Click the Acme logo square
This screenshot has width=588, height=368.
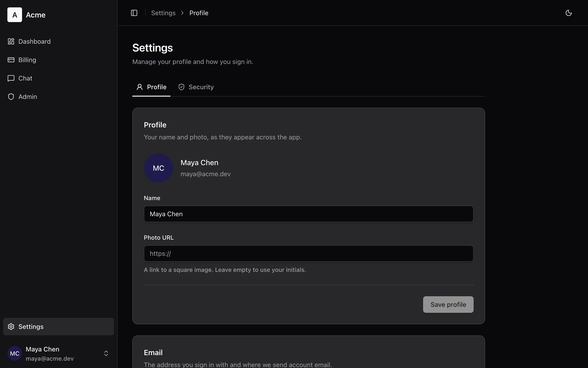(x=15, y=15)
